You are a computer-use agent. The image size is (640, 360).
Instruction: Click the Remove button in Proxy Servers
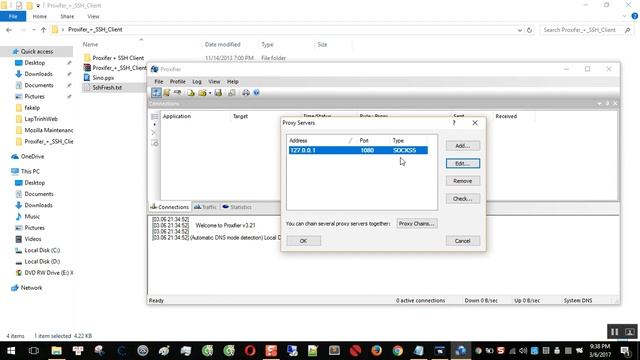coord(462,181)
